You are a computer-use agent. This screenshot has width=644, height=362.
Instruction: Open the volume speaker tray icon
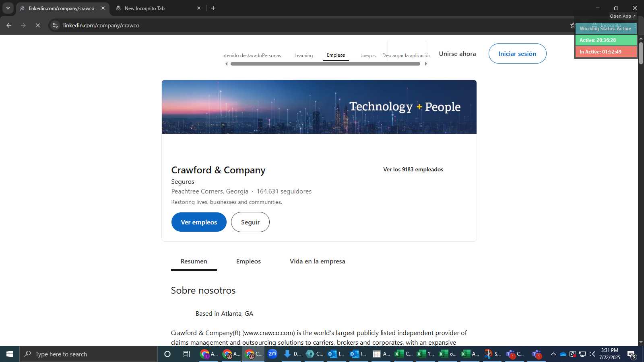(x=592, y=354)
